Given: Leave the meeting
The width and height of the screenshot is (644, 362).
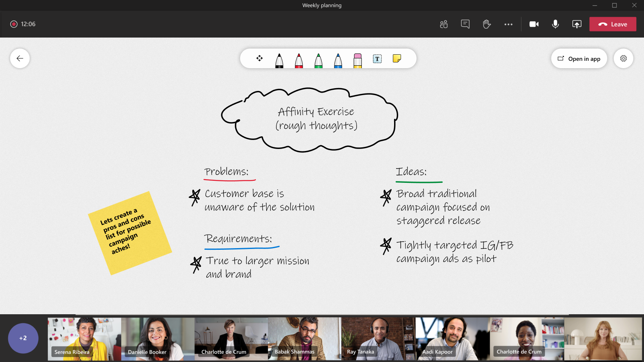Looking at the screenshot, I should point(613,24).
